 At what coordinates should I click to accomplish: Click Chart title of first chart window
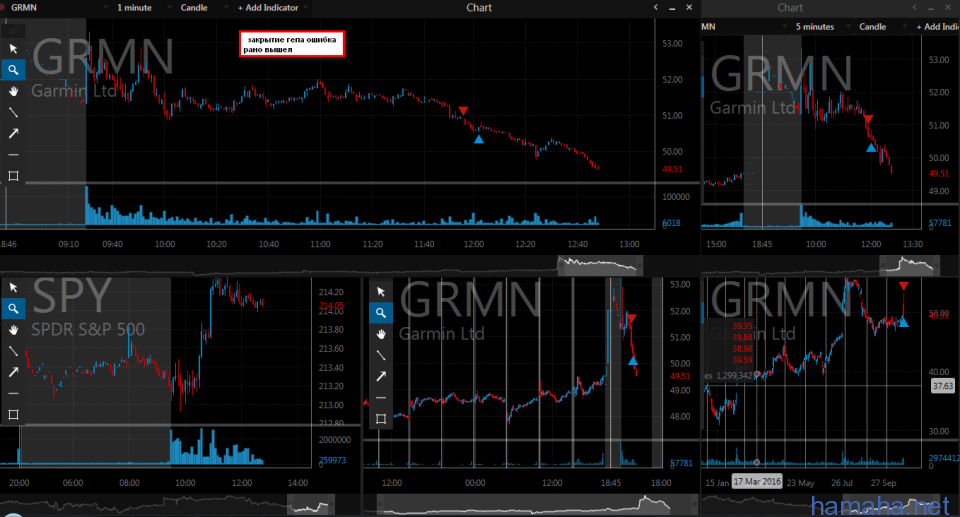479,7
